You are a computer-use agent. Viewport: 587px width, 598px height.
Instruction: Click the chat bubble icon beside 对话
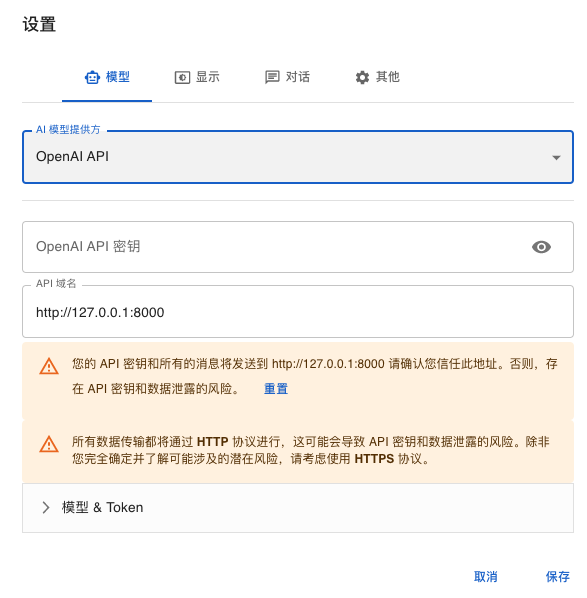272,77
